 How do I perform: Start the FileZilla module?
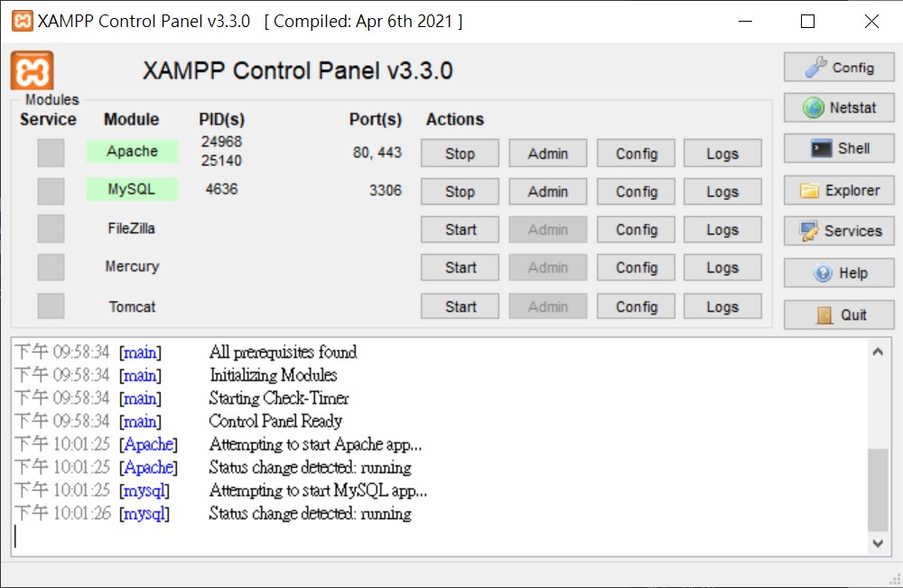[460, 229]
